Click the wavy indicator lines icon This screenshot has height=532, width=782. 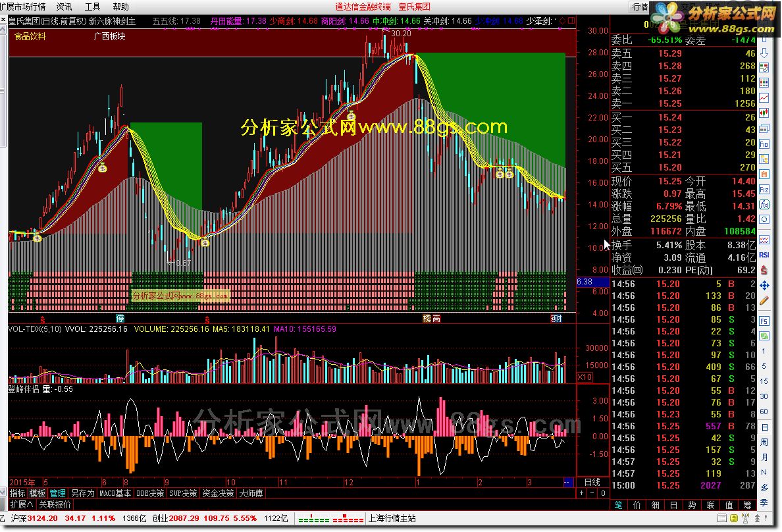pos(764,240)
